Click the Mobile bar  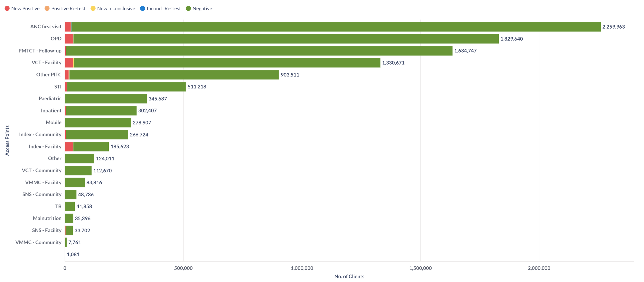click(98, 122)
